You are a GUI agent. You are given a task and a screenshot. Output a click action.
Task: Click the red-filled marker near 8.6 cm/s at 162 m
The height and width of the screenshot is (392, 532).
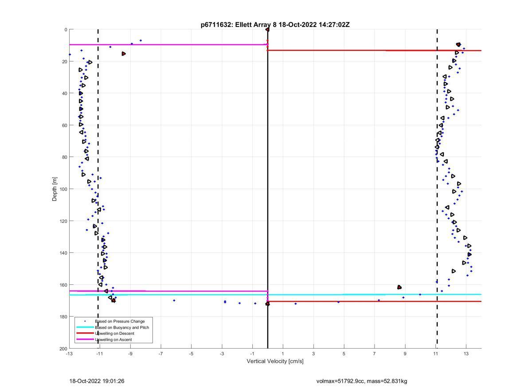click(399, 287)
